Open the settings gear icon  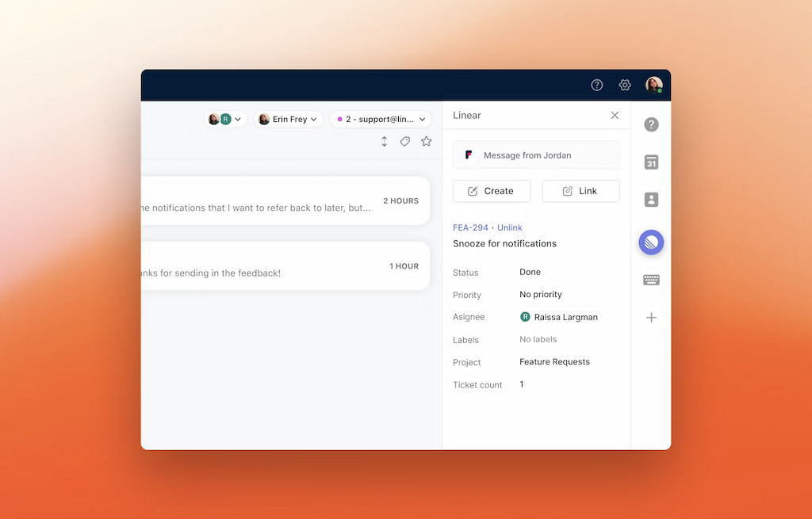[625, 85]
